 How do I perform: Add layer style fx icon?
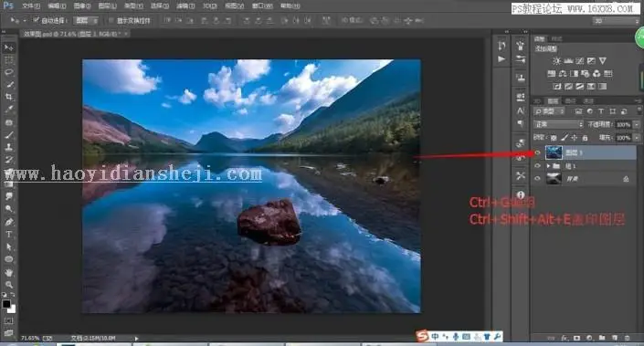tap(565, 338)
